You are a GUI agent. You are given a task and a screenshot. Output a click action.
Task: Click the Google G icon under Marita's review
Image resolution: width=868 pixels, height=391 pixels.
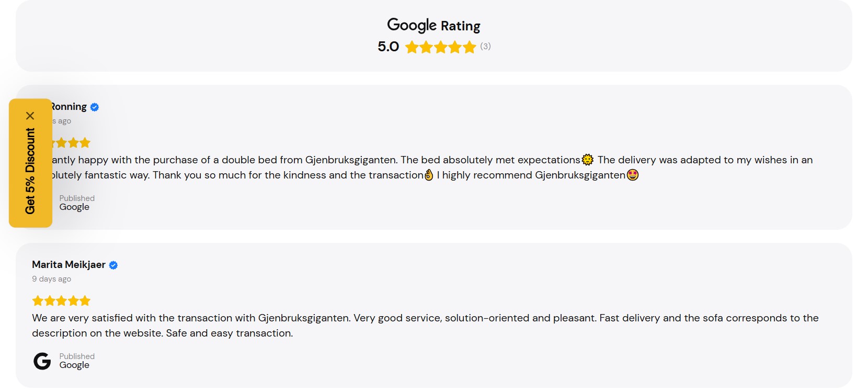(41, 360)
